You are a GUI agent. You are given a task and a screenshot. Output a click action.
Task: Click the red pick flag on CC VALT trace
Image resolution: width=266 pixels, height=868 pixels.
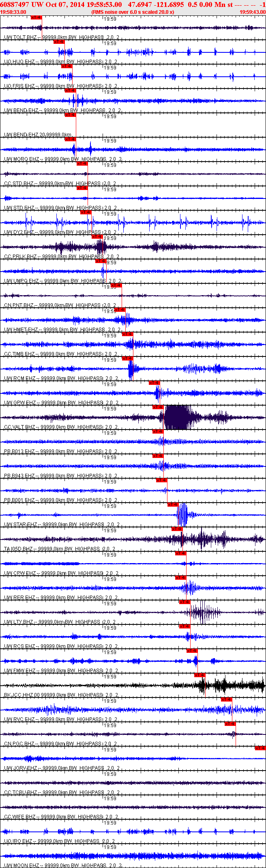coord(158,407)
